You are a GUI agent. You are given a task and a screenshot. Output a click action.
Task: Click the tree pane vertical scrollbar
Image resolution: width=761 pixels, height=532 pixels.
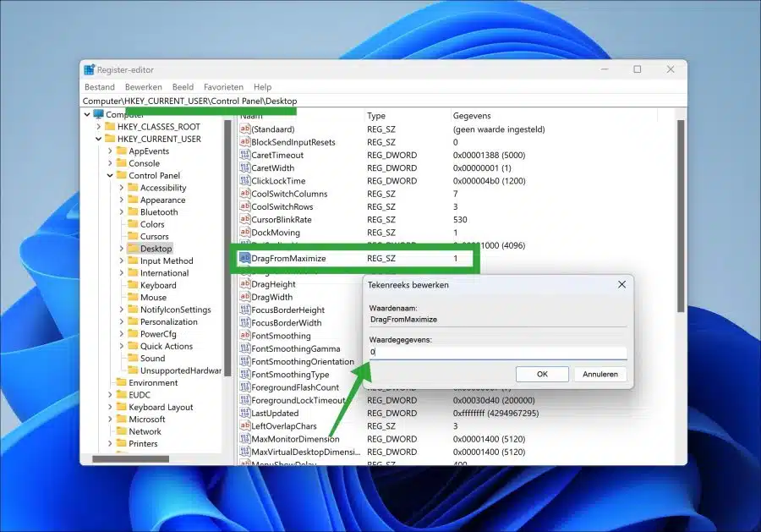[x=227, y=248]
